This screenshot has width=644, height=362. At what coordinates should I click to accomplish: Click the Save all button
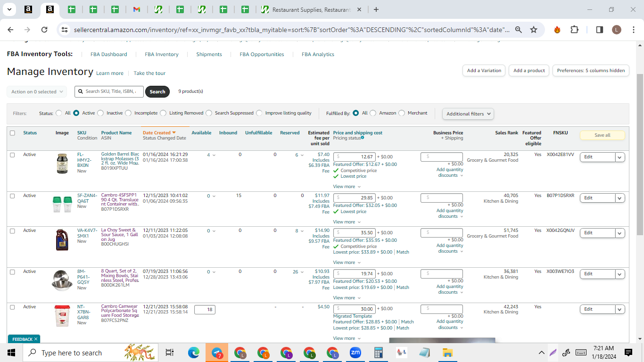point(602,135)
